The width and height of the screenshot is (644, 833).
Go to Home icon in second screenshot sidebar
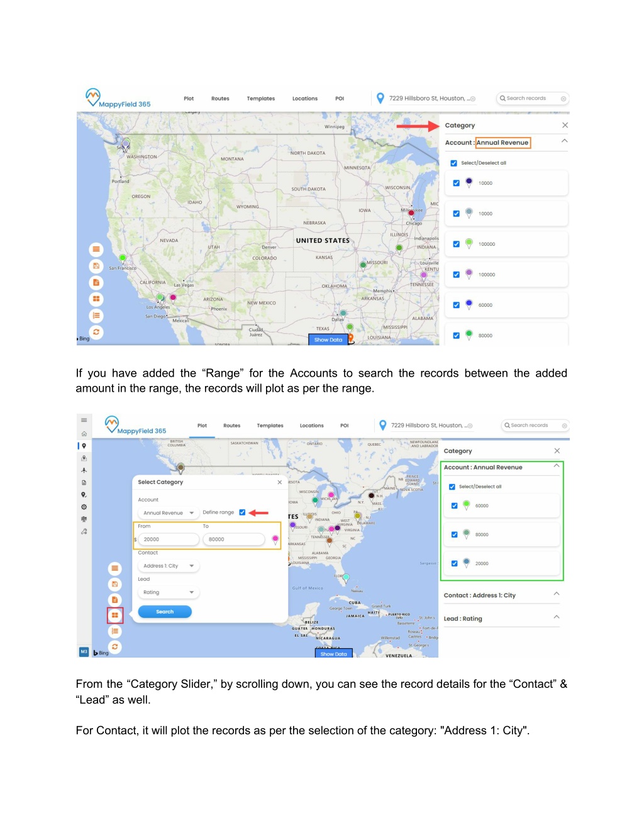(84, 434)
